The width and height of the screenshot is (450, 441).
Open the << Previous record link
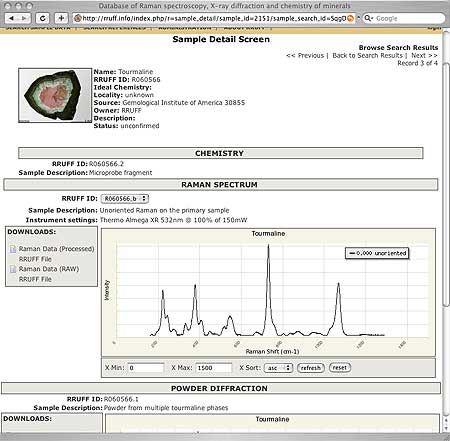(305, 55)
